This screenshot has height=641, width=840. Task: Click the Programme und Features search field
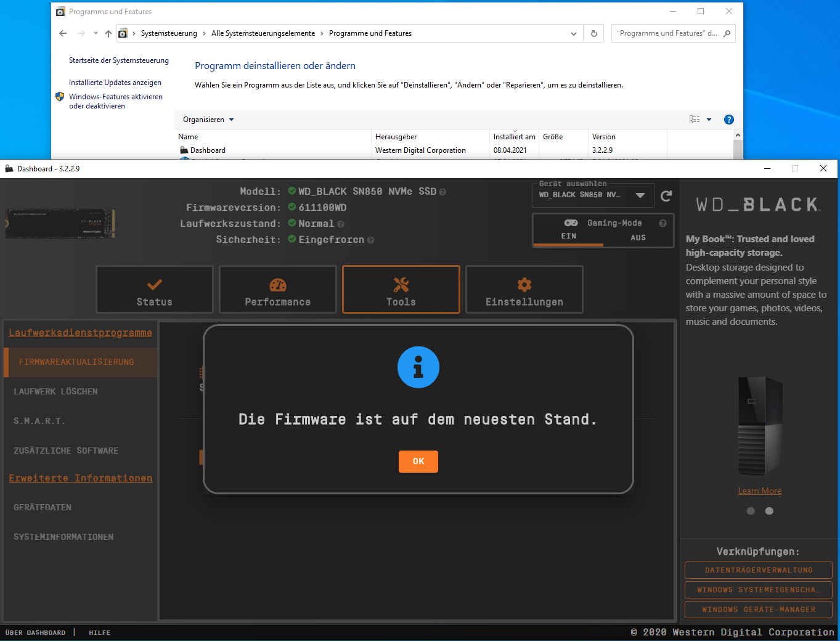667,33
